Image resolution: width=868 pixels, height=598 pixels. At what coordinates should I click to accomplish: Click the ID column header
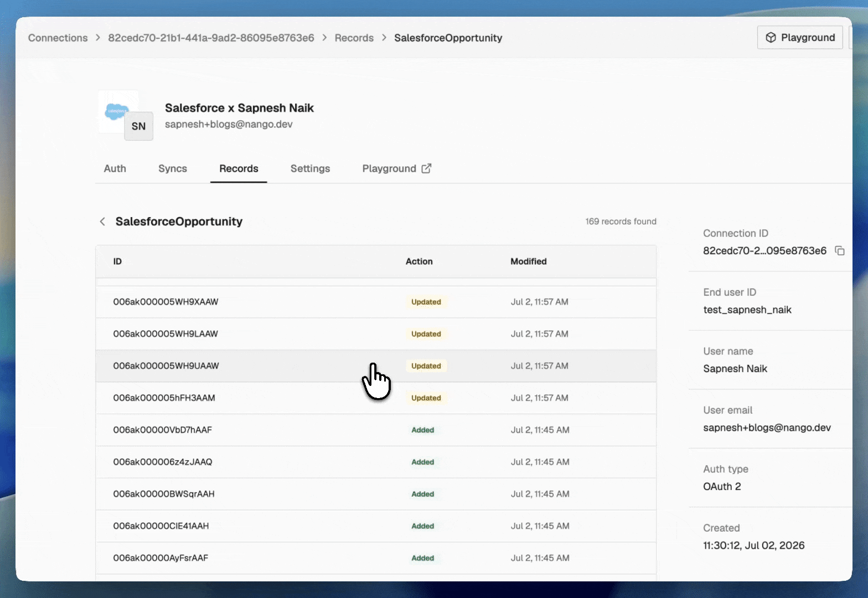(x=117, y=261)
